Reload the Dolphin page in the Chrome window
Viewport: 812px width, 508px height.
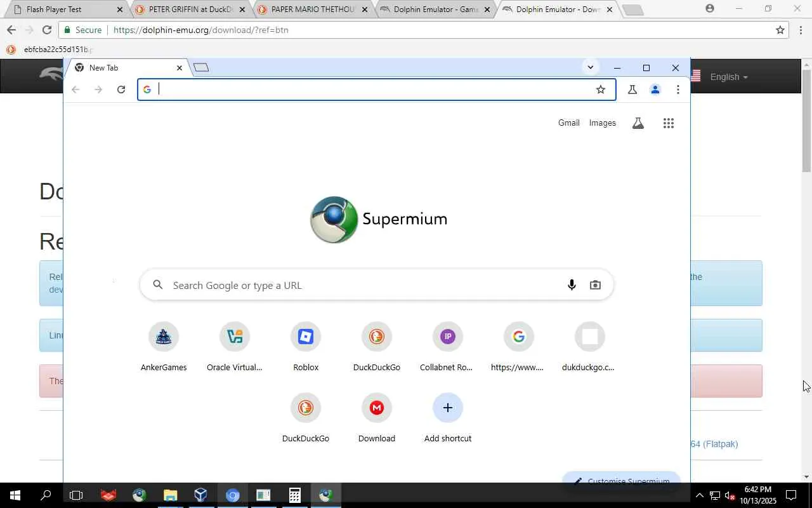pyautogui.click(x=46, y=30)
